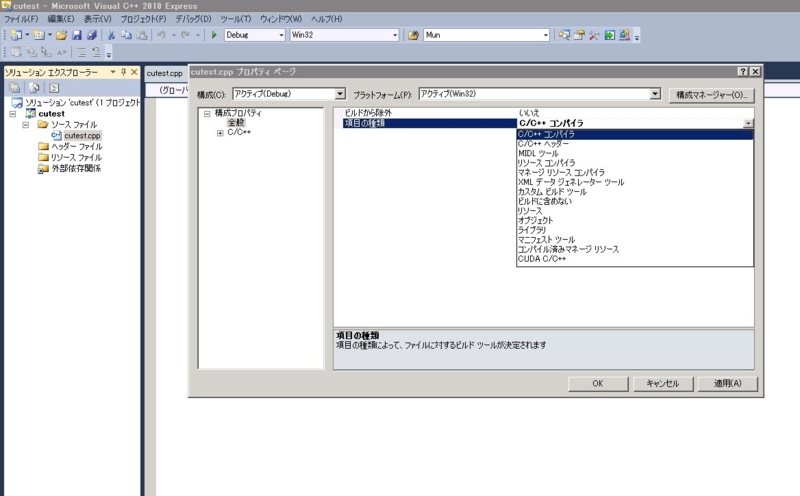Select CUDA C/C++ option
The image size is (800, 496).
(635, 259)
